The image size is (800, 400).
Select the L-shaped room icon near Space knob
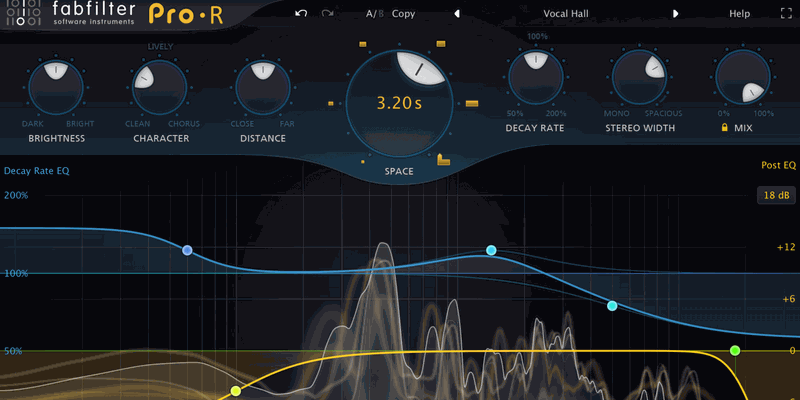444,158
